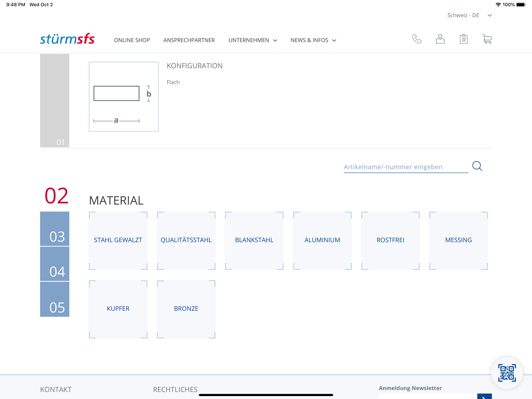Image resolution: width=532 pixels, height=399 pixels.
Task: Jump to step 04 in the sidebar
Action: [55, 264]
